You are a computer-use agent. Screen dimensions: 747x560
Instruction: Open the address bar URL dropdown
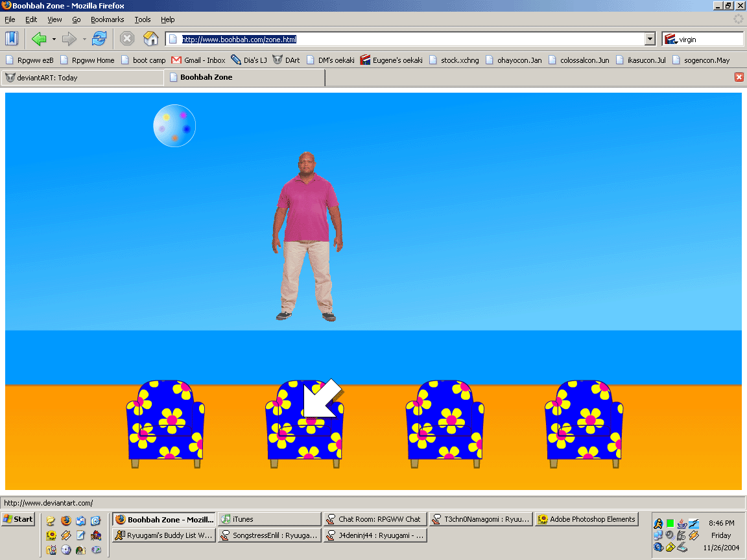coord(650,39)
